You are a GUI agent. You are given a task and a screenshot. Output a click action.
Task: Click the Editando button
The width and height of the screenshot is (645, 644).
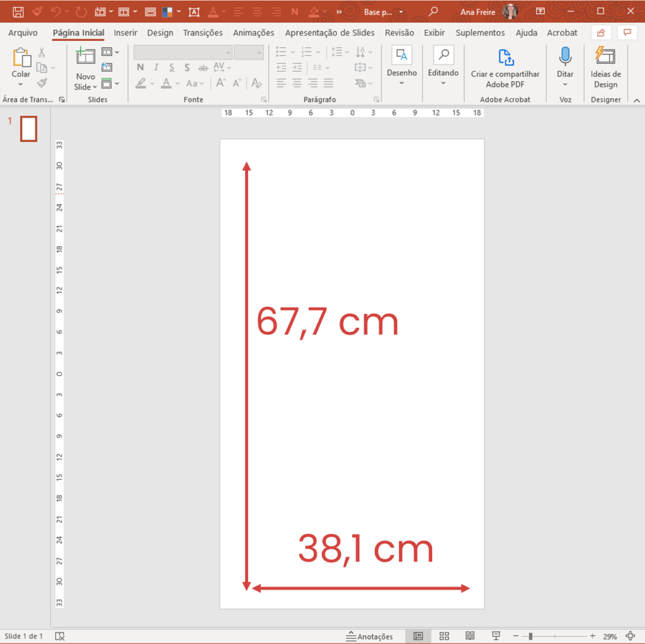click(x=443, y=73)
